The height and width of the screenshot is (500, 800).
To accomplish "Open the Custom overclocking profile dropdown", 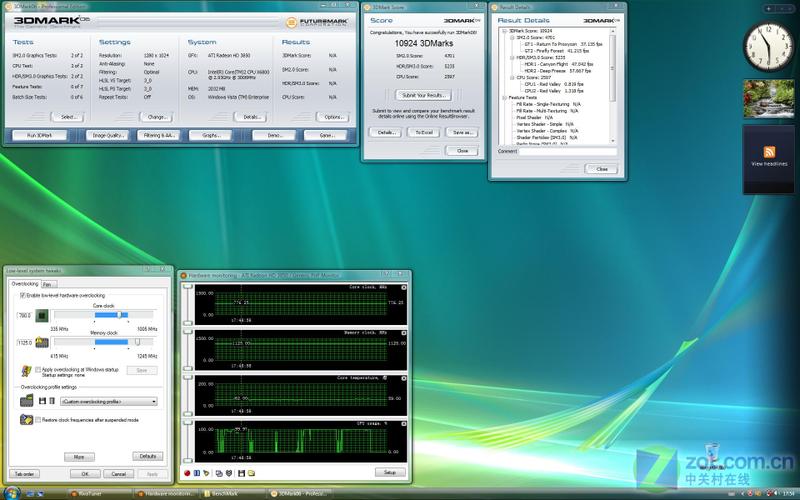I will [109, 402].
